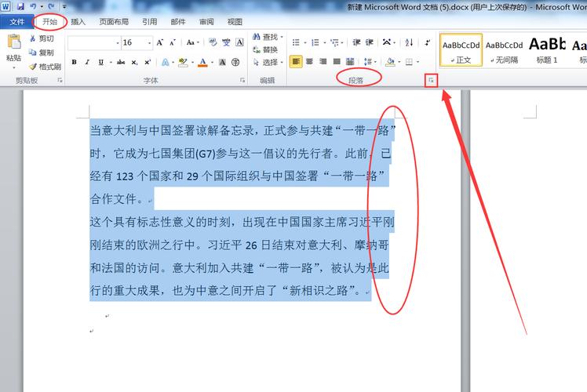
Task: Click the Increase Indent icon
Action: (x=370, y=42)
